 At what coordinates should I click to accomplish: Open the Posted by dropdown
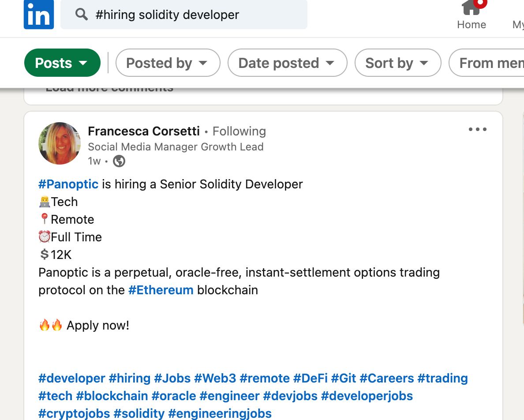tap(168, 63)
